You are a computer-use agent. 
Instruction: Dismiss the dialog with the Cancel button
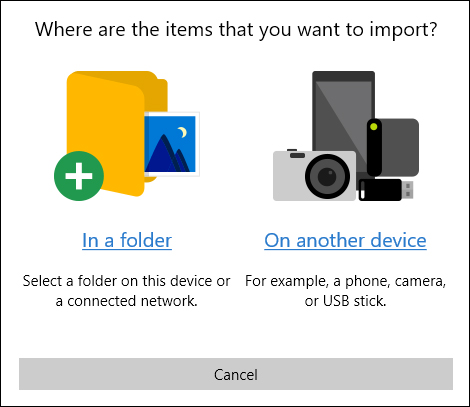[236, 374]
